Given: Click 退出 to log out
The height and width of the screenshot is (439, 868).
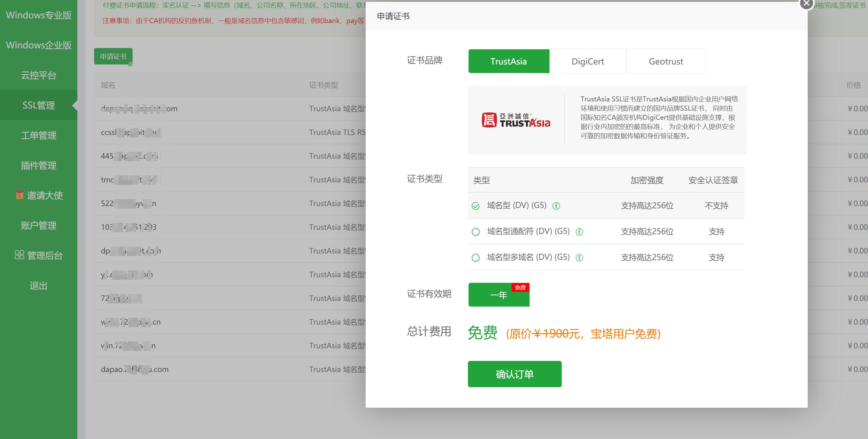Looking at the screenshot, I should point(39,286).
